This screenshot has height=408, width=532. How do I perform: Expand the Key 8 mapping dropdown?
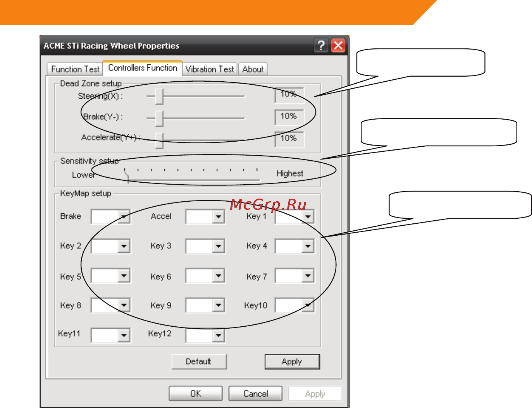pyautogui.click(x=124, y=305)
